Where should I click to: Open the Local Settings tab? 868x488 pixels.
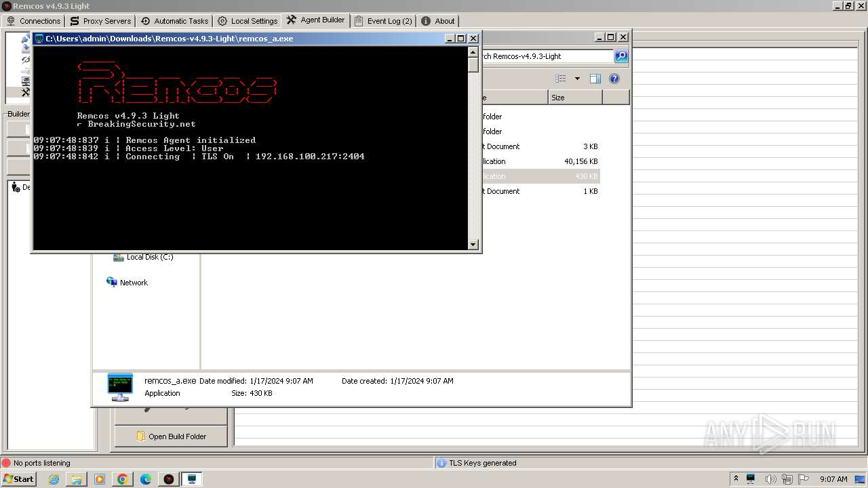[x=248, y=21]
